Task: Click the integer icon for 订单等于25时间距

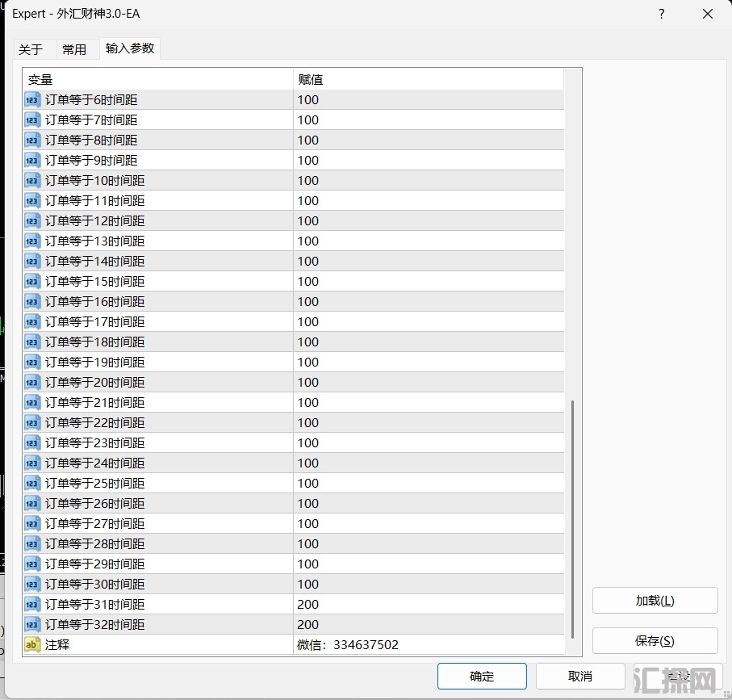Action: 32,484
